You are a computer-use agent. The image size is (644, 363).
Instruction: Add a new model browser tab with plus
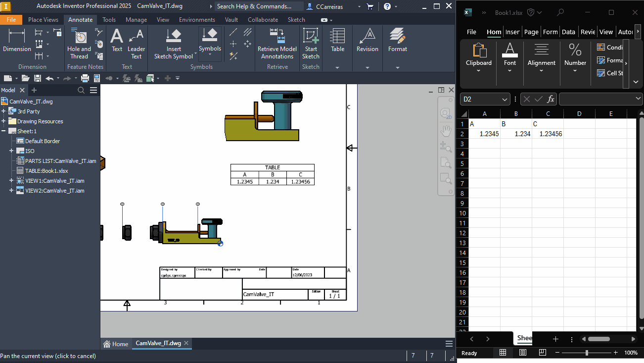tap(34, 90)
